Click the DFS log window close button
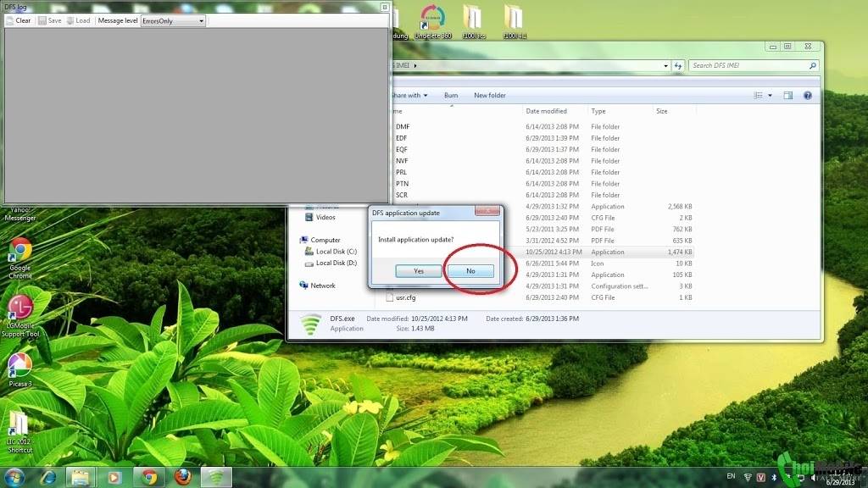This screenshot has height=488, width=868. point(385,7)
